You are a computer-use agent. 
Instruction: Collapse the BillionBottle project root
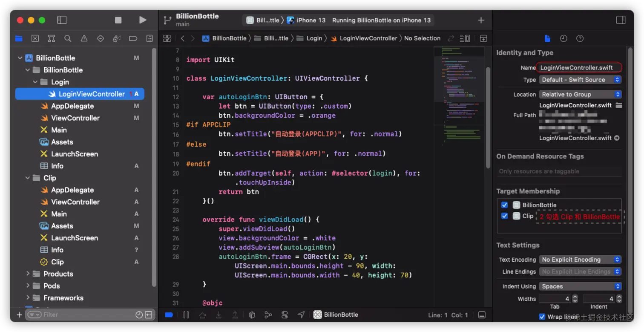(20, 58)
